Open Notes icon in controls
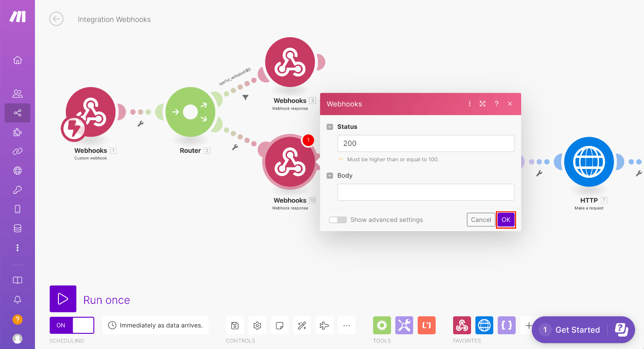 click(x=279, y=326)
